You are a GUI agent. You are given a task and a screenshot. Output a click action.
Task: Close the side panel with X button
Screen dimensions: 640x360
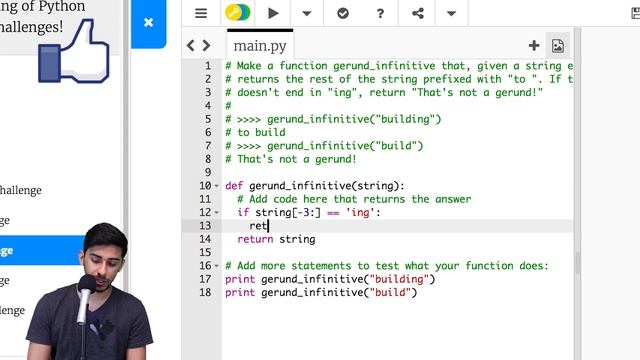point(149,22)
